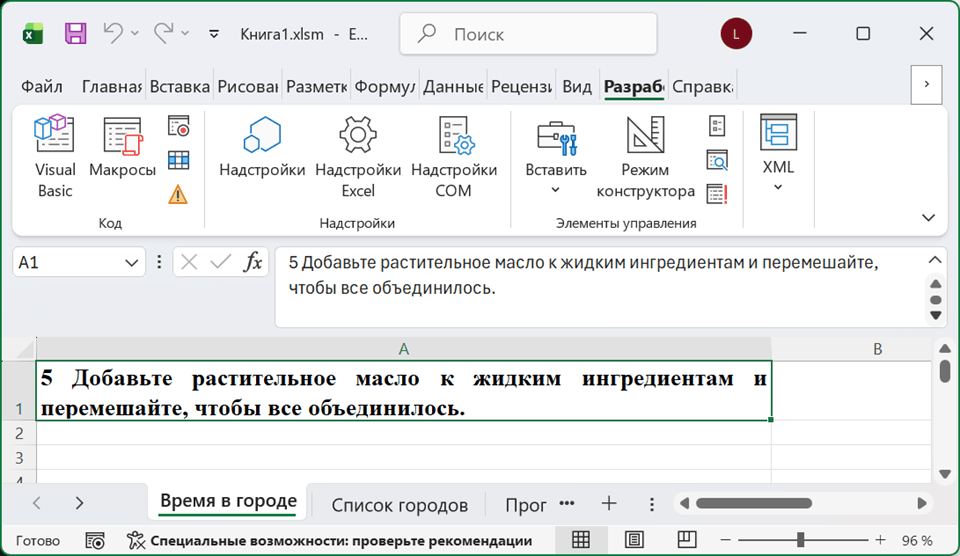
Task: Select column B header
Action: 877,349
